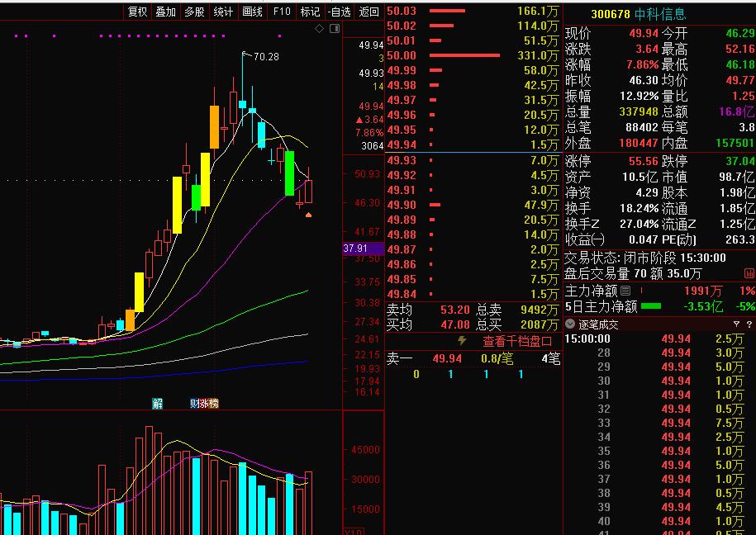756x535 pixels.
Task: Select 叠加 in the chart toolbar
Action: tap(165, 12)
